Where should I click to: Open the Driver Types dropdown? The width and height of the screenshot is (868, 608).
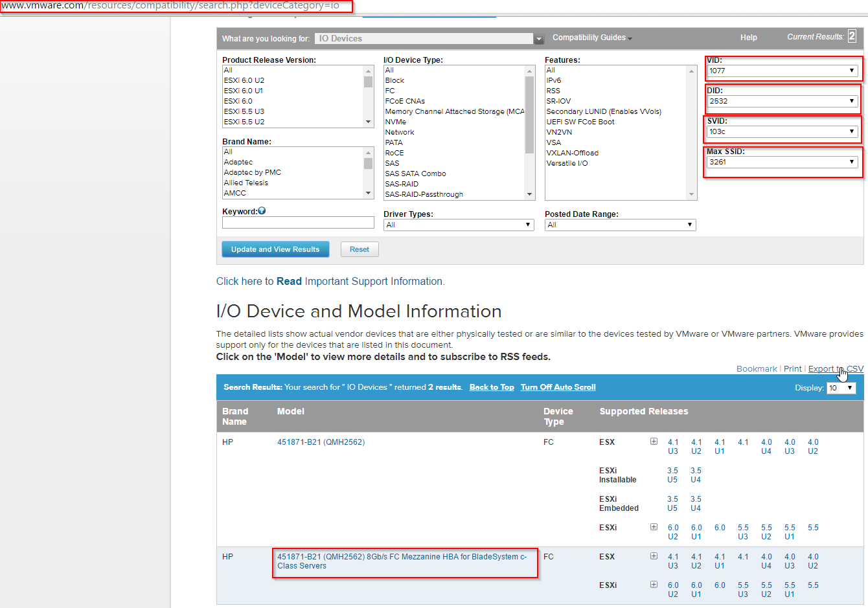pos(459,225)
